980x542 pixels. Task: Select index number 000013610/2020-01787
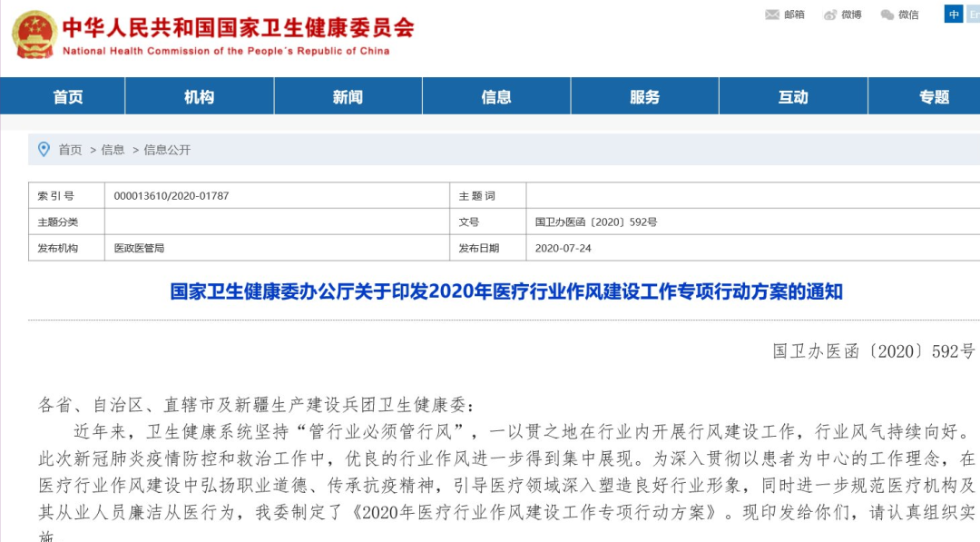point(171,196)
